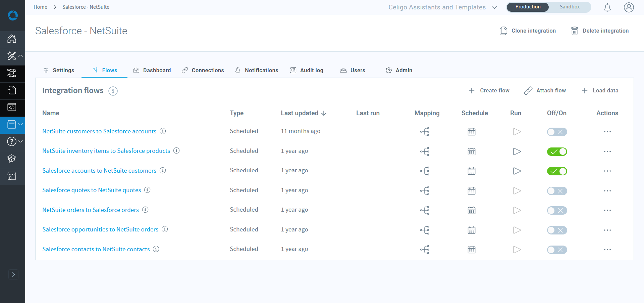The height and width of the screenshot is (303, 644).
Task: Open mapping for Salesforce opportunities to NetSuite orders
Action: tap(425, 230)
